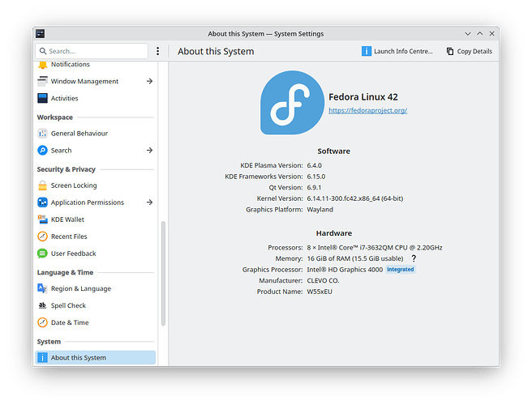Click the Region & Language icon
This screenshot has width=532, height=405.
click(x=42, y=288)
